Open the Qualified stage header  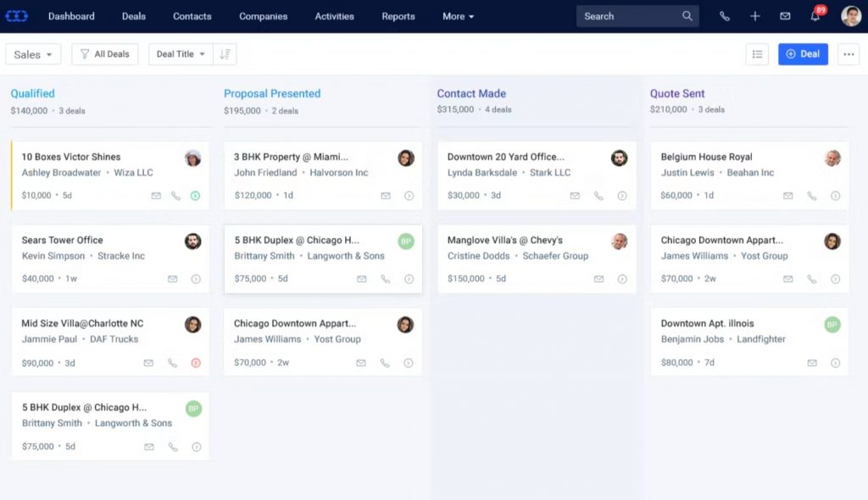pos(33,93)
